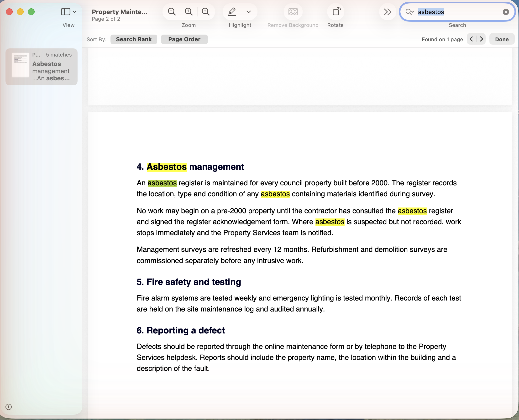Expand the Highlight color dropdown arrow
Viewport: 519px width, 420px height.
[248, 12]
